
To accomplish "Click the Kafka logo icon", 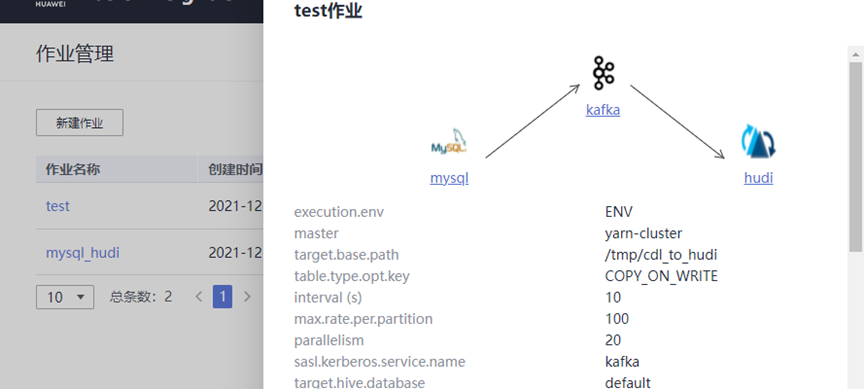I will [603, 73].
